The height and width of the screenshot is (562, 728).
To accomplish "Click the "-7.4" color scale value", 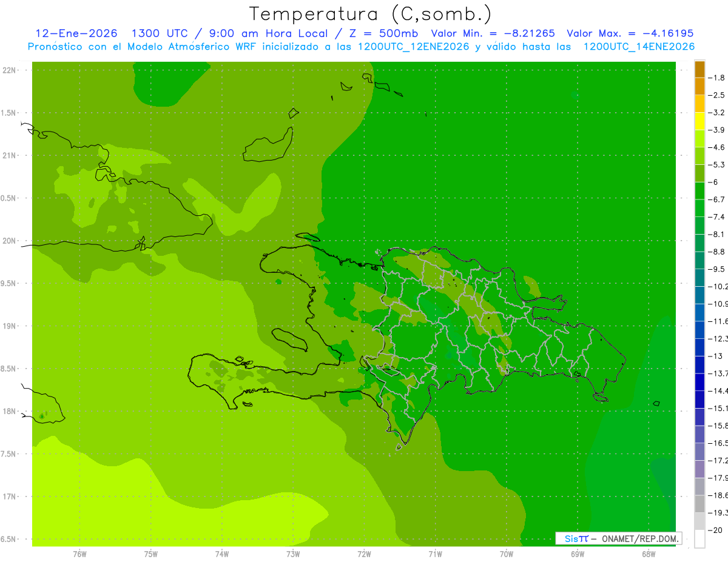I will (x=716, y=216).
